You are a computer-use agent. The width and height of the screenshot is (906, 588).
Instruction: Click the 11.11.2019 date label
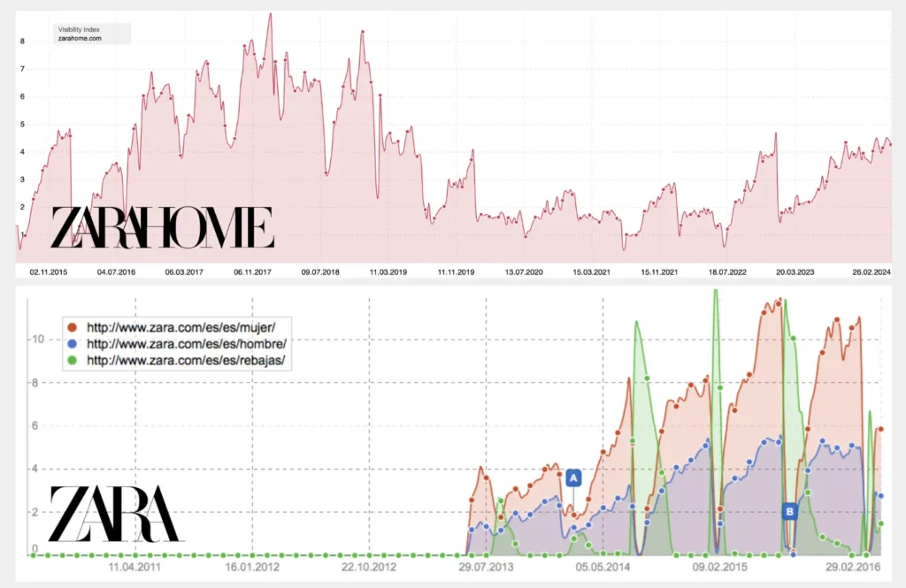coord(456,272)
